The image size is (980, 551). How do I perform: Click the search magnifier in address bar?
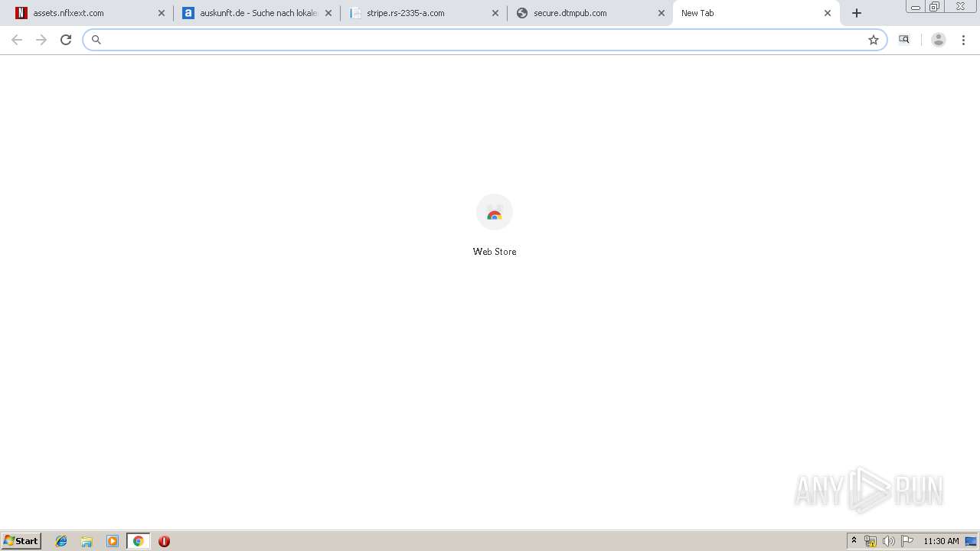96,40
